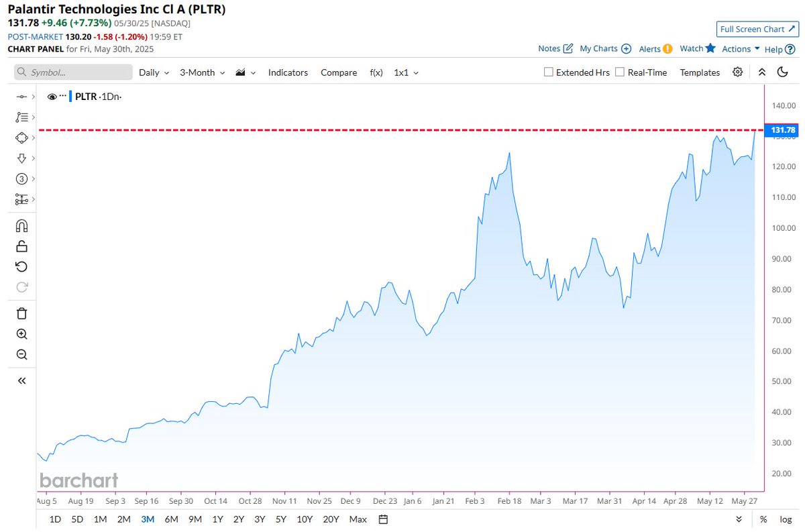The height and width of the screenshot is (532, 805).
Task: Select the 2M range button
Action: [123, 519]
